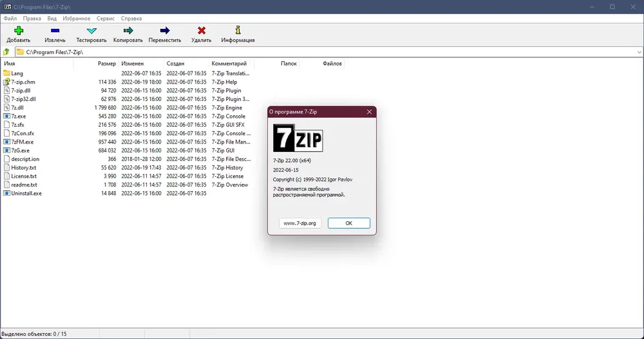Viewport: 644px width, 339px height.
Task: Open the Правка menu
Action: click(32, 19)
